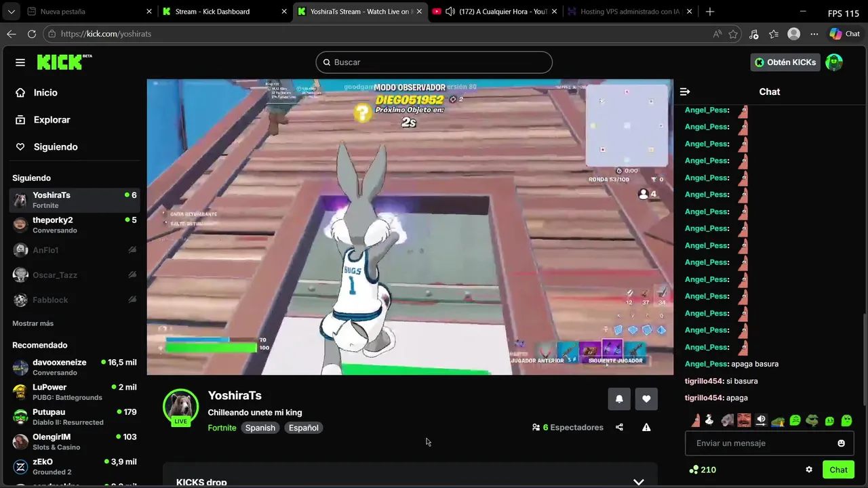Switch to the YouTube A Cualquier Hora tab

click(x=495, y=12)
